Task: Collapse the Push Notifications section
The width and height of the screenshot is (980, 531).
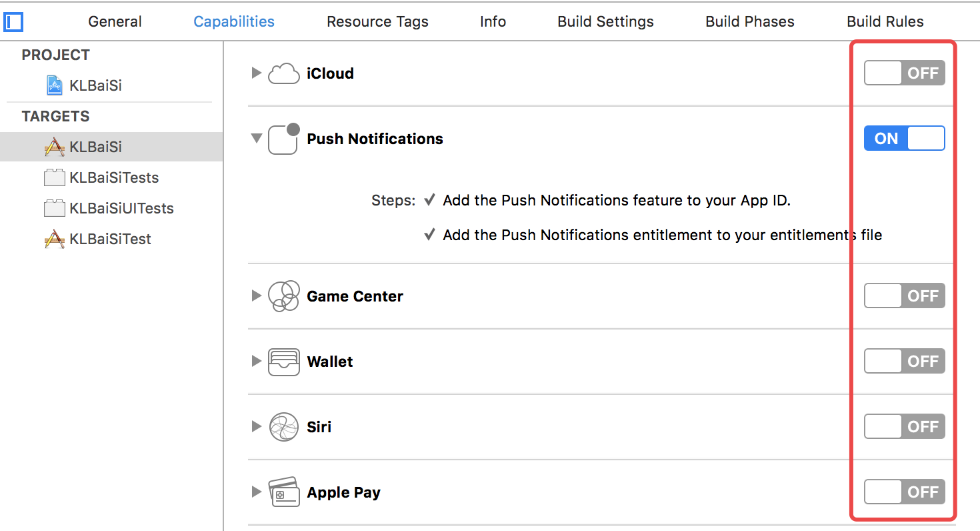Action: tap(256, 139)
